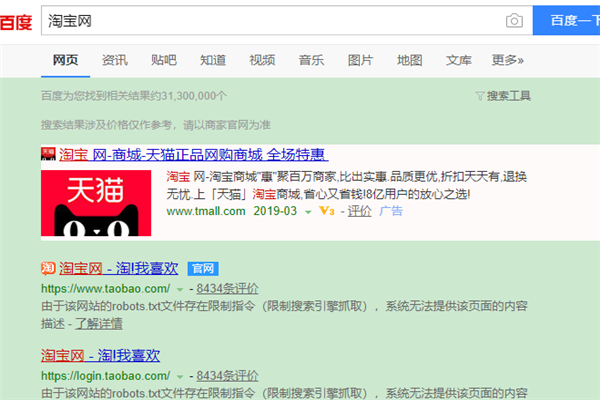Click the 2019-03 date text

coord(275,211)
